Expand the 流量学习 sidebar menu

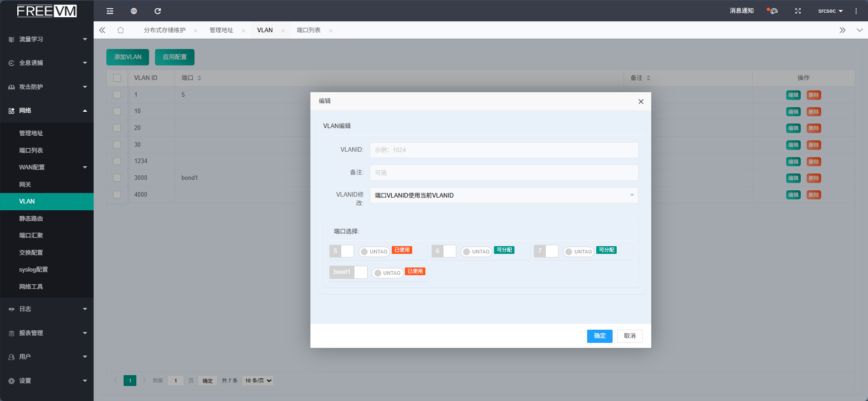(x=47, y=40)
